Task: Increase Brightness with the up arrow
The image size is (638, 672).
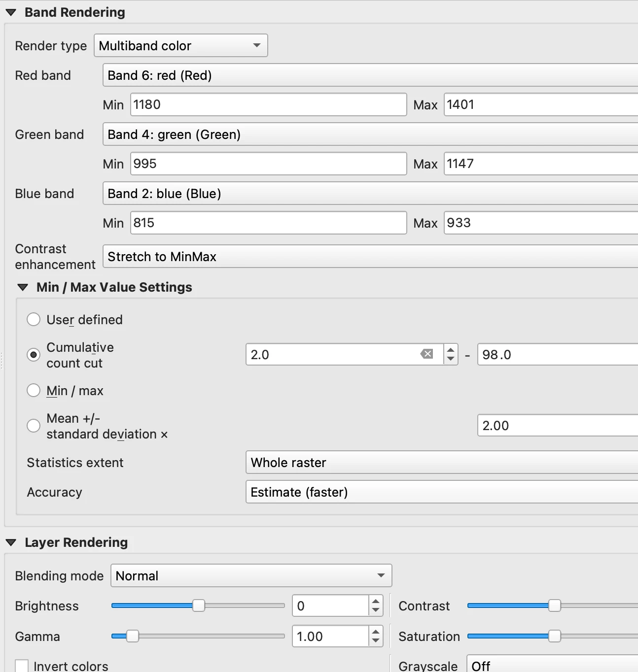Action: [376, 601]
